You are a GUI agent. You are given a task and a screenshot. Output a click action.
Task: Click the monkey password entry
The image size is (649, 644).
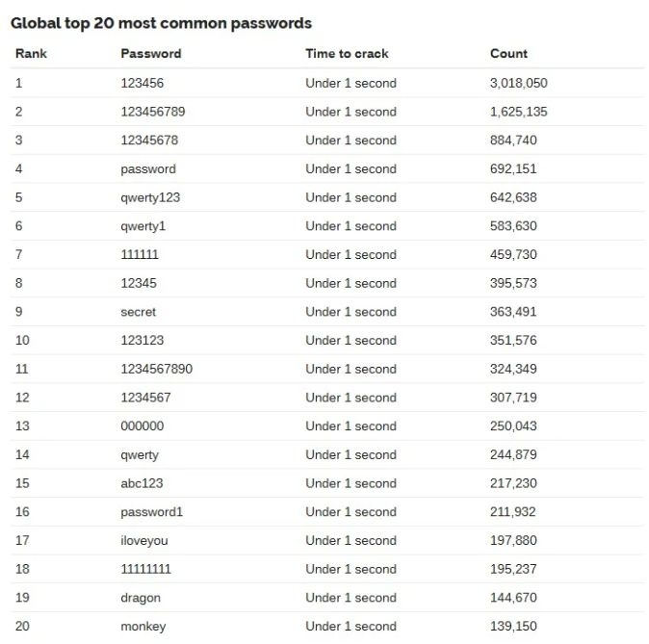click(143, 627)
